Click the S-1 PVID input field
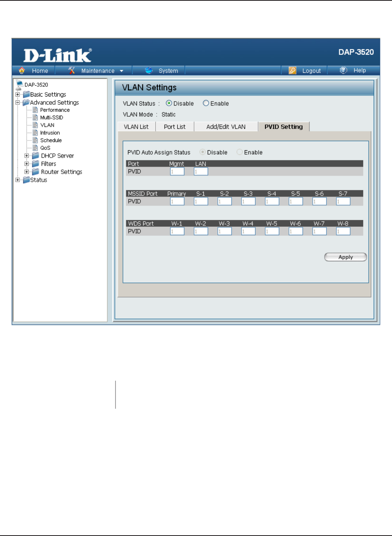392x536 pixels. 201,201
